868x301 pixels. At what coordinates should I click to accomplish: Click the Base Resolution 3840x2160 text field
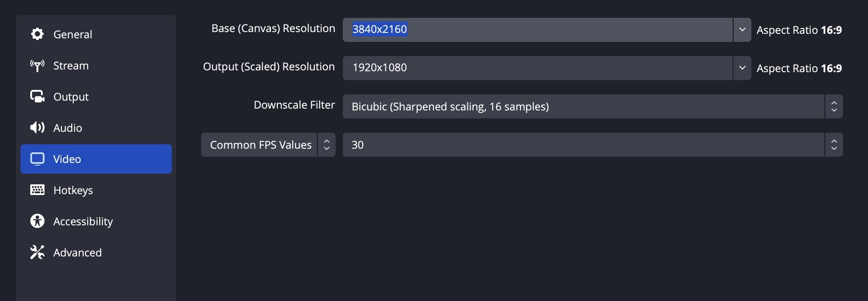[x=534, y=30]
